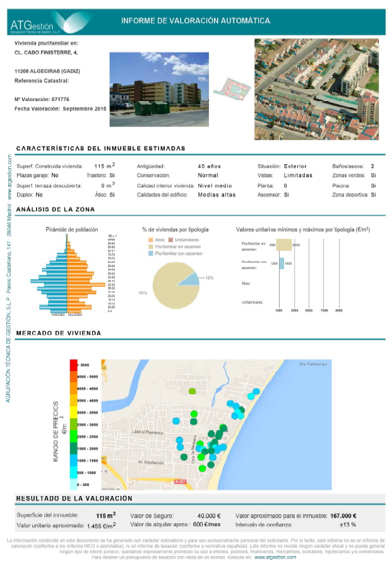
Task: Click the Ático legend swatch
Action: tap(151, 240)
